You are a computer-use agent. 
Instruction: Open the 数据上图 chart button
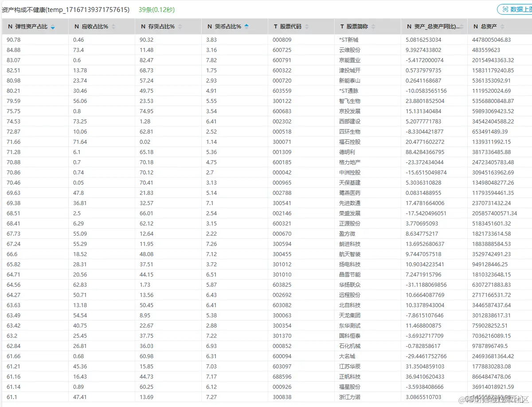516,9
